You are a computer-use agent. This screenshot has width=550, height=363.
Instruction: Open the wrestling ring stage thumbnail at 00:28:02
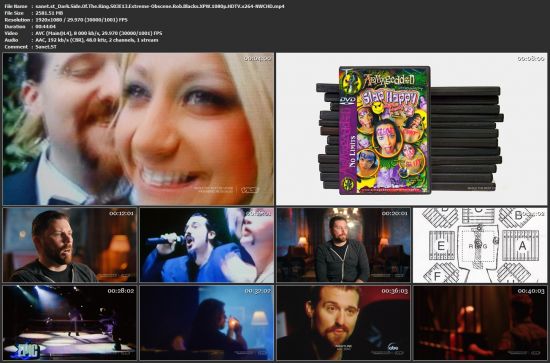coord(69,323)
